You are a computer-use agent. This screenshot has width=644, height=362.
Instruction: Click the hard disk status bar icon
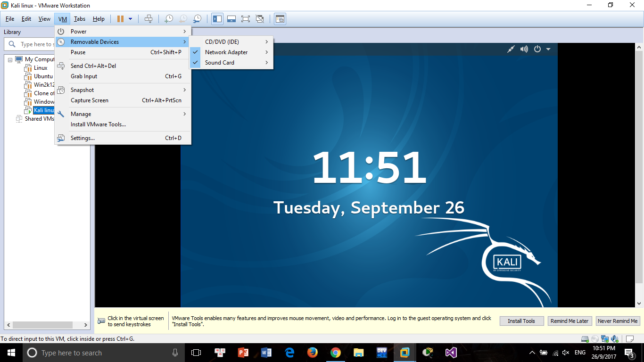585,339
